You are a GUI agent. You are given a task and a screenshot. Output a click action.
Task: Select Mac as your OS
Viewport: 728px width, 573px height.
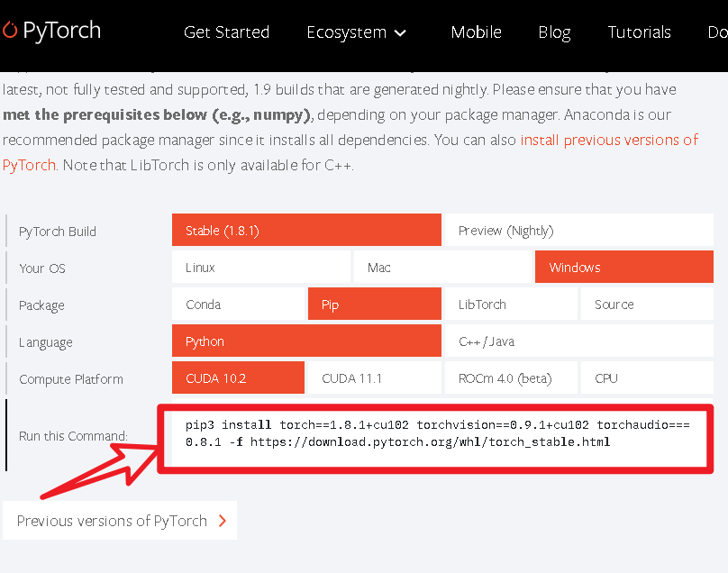(x=442, y=267)
